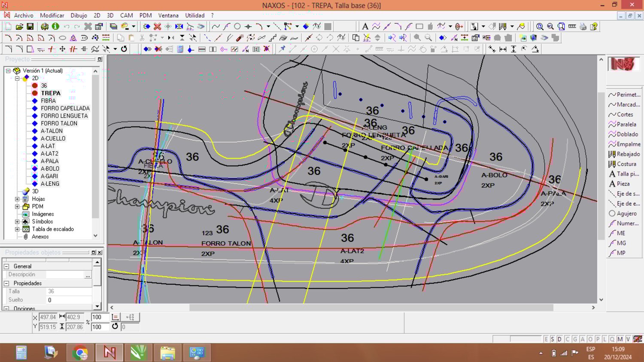Image resolution: width=644 pixels, height=362 pixels.
Task: Collapse the Versión 1 (Actual) tree node
Action: point(8,70)
